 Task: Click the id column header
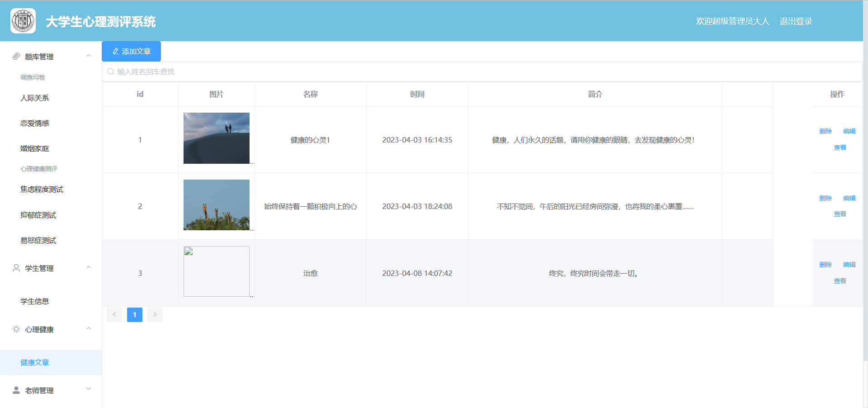coord(140,94)
